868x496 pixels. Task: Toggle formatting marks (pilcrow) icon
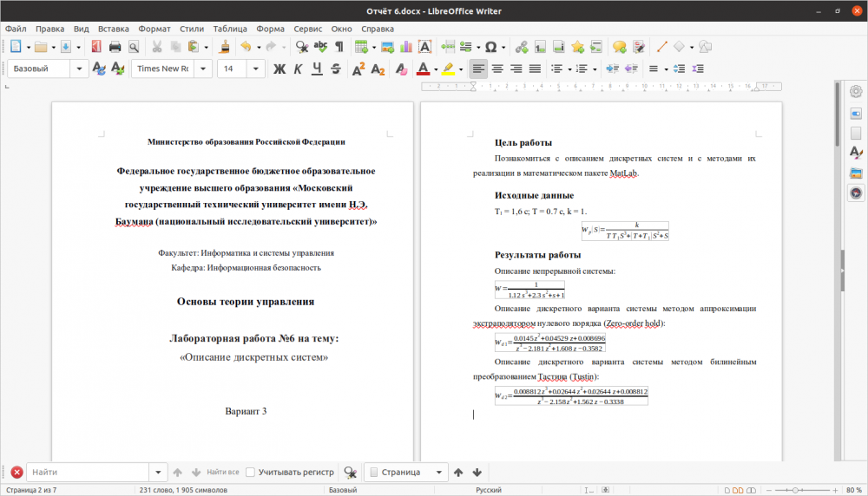(x=339, y=47)
